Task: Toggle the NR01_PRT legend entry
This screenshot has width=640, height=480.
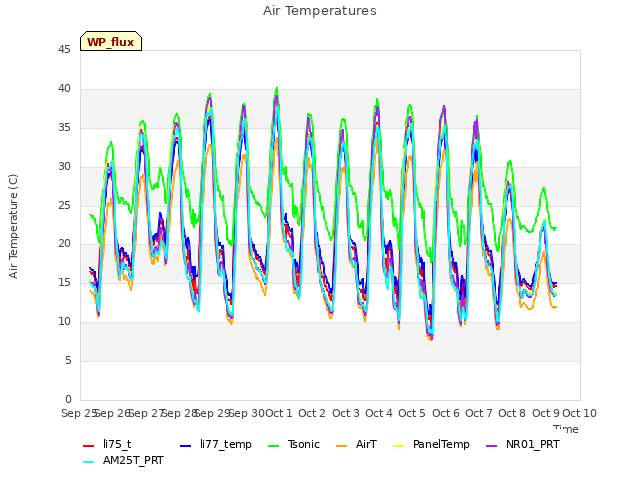Action: click(x=522, y=444)
